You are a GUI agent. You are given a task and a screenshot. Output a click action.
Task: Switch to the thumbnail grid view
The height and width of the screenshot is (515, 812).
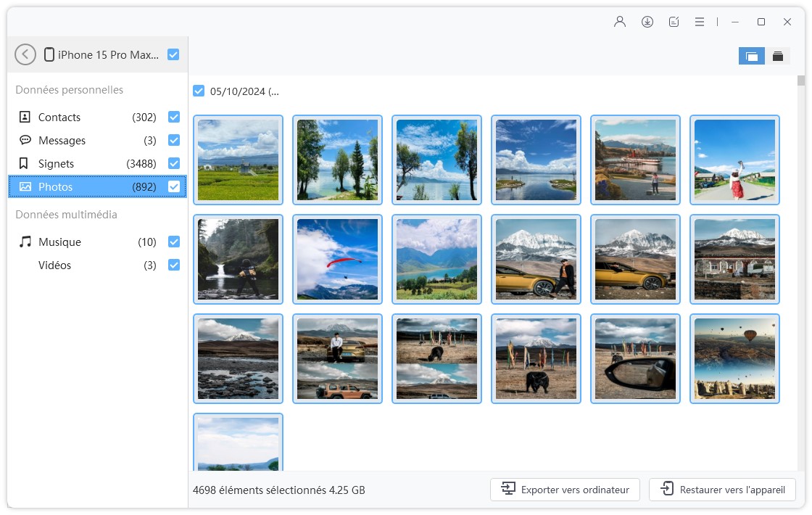tap(751, 56)
